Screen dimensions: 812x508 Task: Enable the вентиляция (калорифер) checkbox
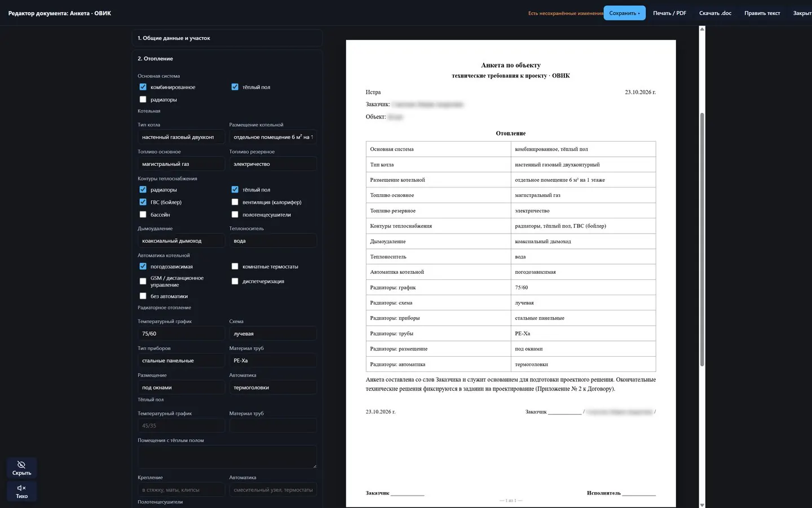click(x=235, y=202)
